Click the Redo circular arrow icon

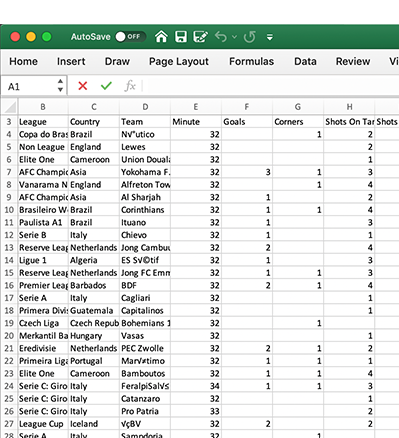250,37
